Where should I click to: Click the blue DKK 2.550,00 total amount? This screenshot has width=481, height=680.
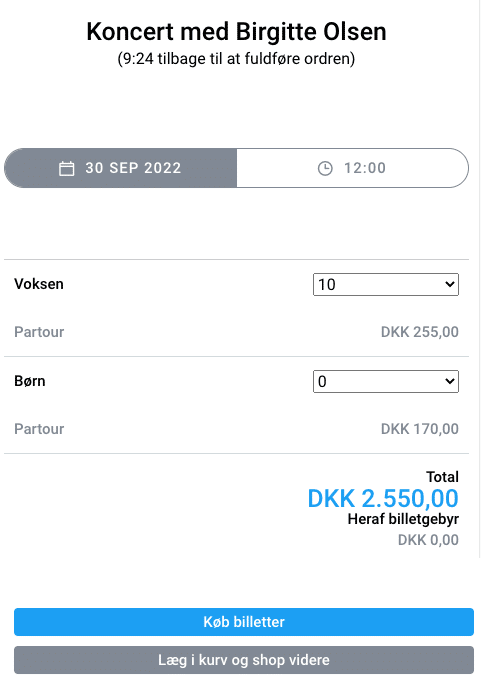pos(383,498)
